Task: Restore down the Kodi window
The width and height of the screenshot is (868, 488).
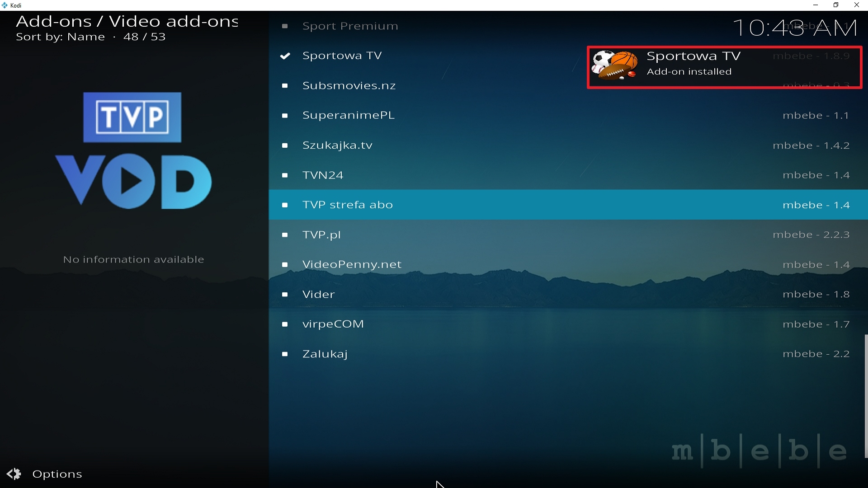Action: point(836,5)
